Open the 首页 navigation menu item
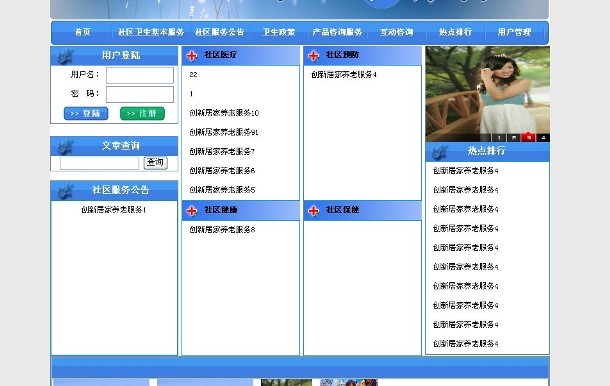The height and width of the screenshot is (386, 610). pos(82,32)
